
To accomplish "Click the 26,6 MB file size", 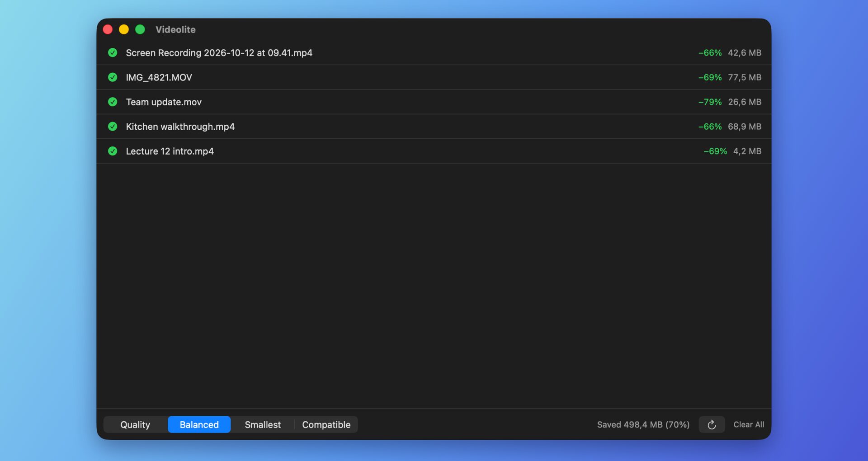I will 745,102.
